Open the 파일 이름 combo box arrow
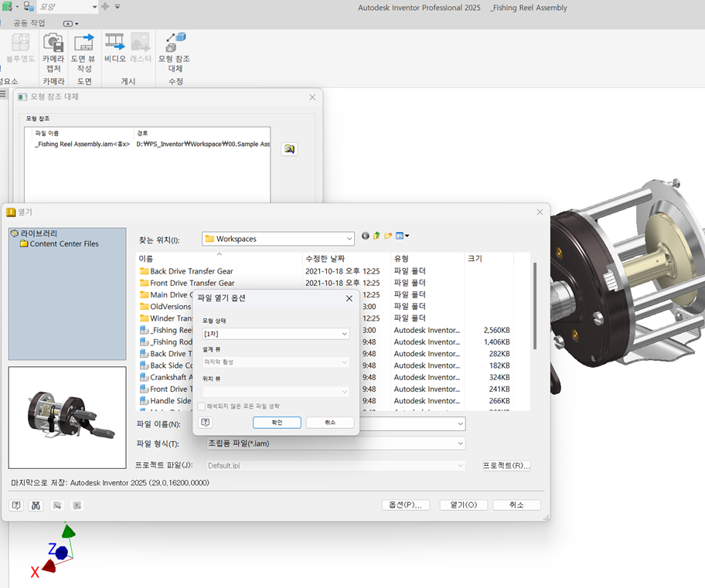Viewport: 705px width, 588px height. (460, 423)
